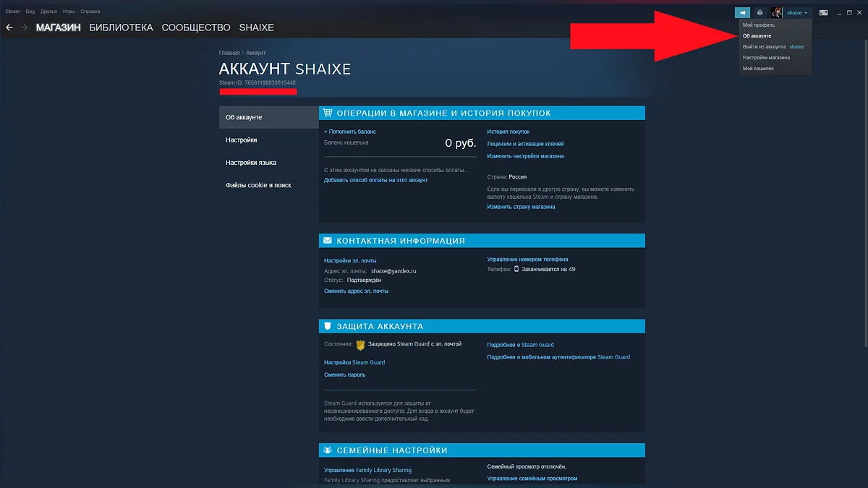Viewport: 868px width, 488px height.
Task: Click Сменить пароль link
Action: click(345, 374)
